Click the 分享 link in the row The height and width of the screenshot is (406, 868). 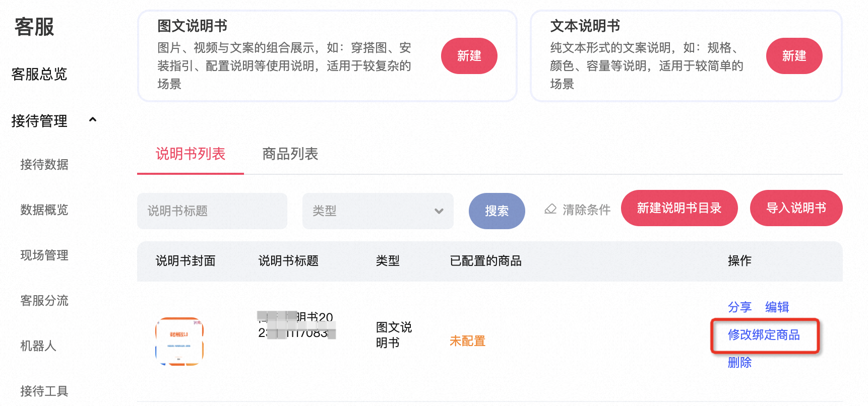(x=740, y=307)
